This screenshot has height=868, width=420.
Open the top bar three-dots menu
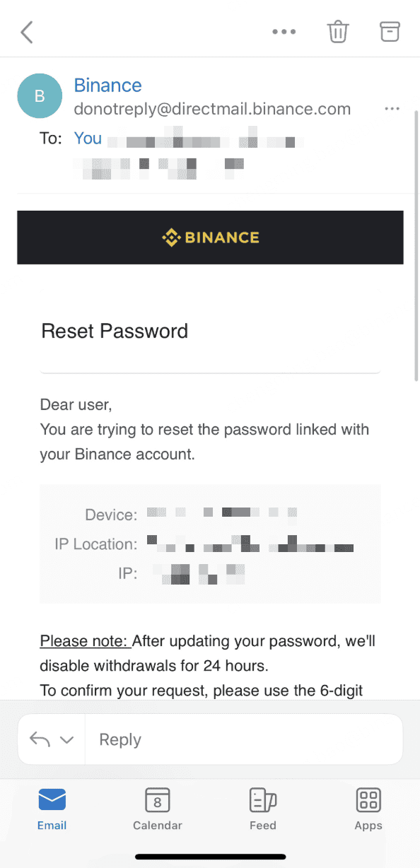284,32
